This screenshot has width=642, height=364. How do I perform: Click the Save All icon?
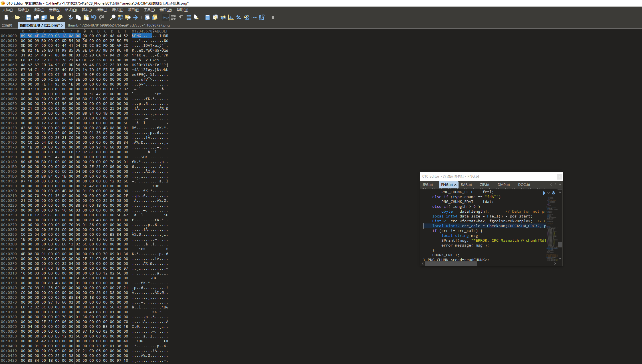44,17
